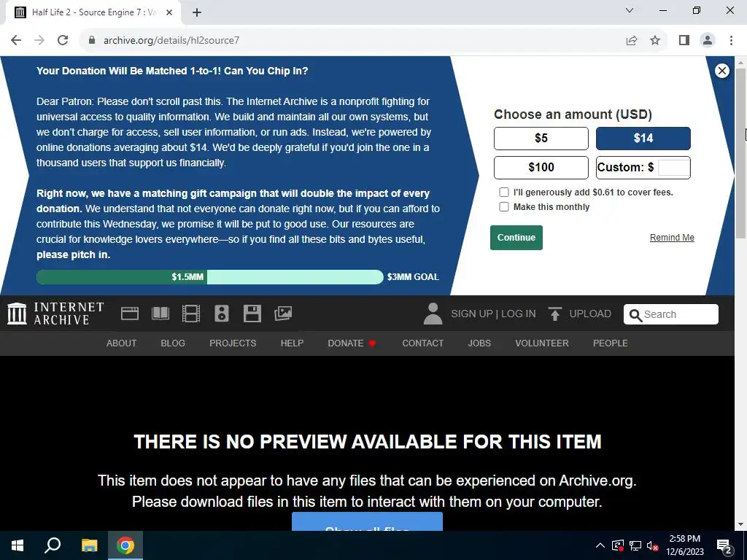Click the page vertical scrollbar thumb
Screen dimensions: 747x560
[x=740, y=152]
